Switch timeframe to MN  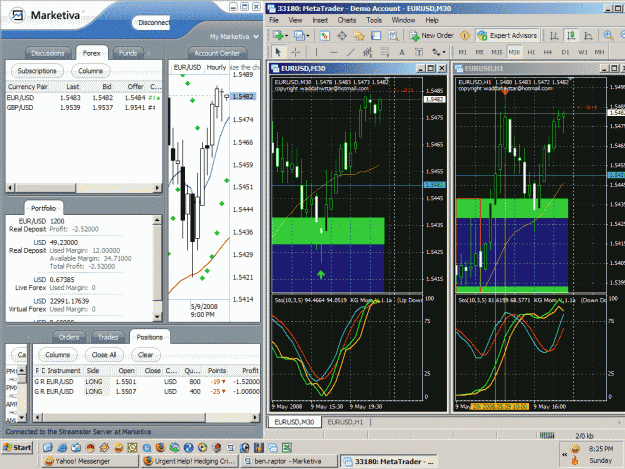(x=599, y=52)
